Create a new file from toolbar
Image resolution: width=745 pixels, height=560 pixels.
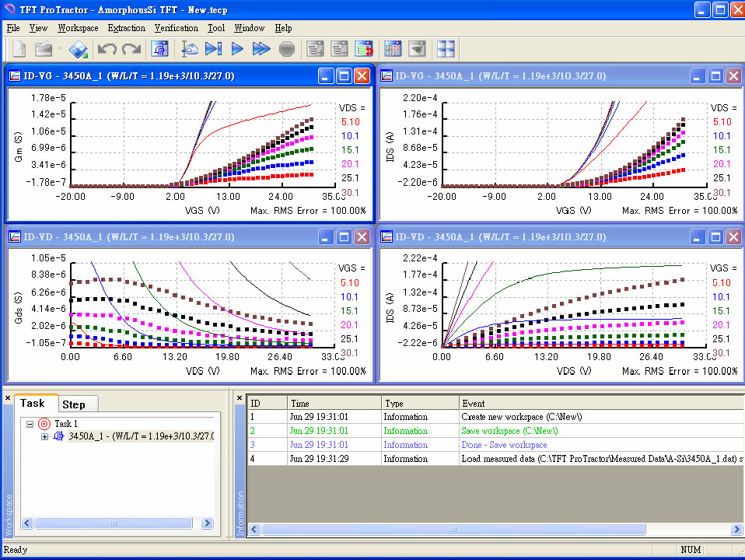(19, 49)
